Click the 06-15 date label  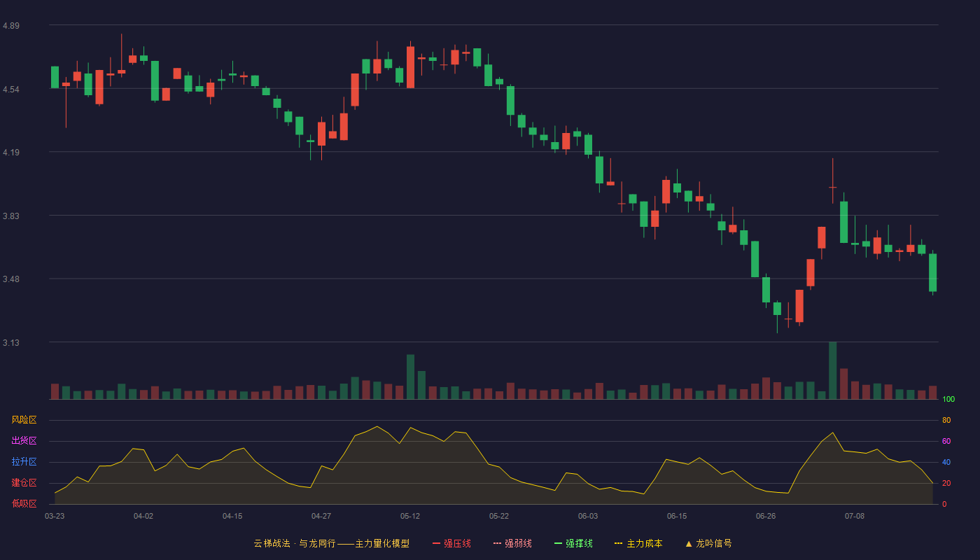pyautogui.click(x=677, y=516)
